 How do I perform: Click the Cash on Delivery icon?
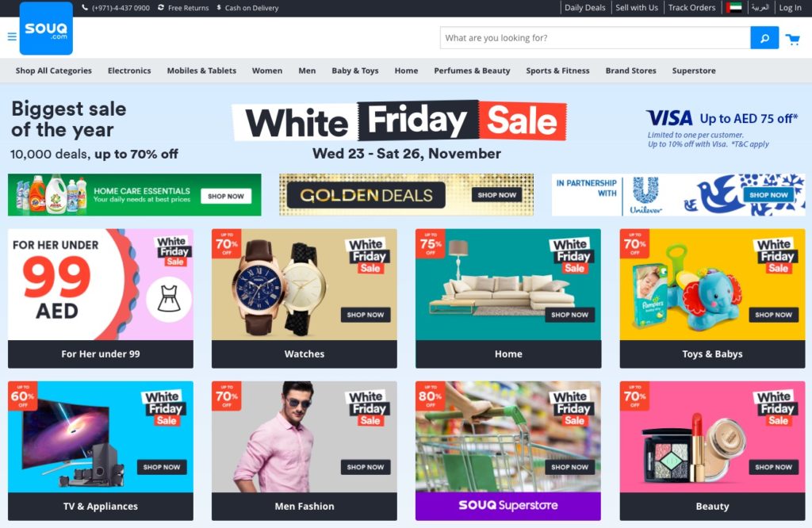pos(219,7)
